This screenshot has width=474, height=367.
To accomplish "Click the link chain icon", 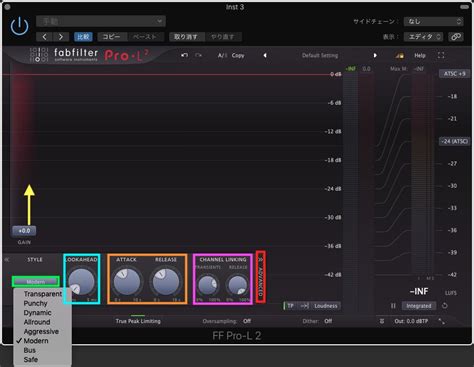I will pyautogui.click(x=456, y=37).
